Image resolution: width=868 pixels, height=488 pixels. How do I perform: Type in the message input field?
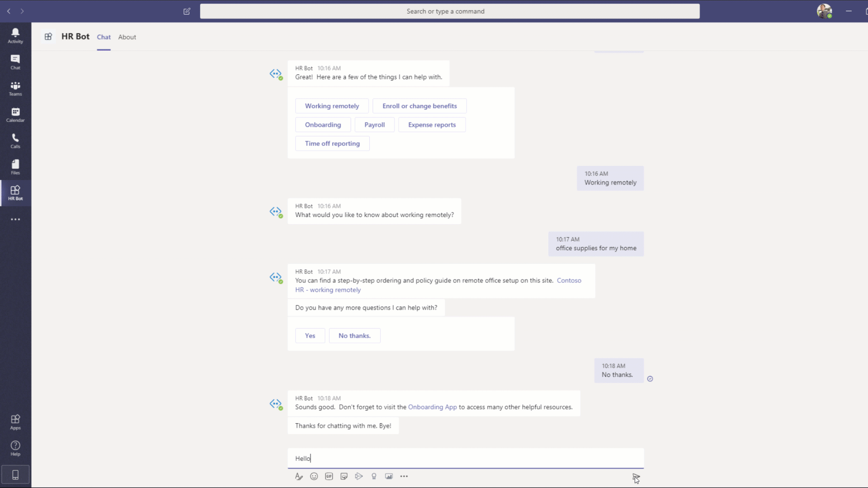(465, 458)
